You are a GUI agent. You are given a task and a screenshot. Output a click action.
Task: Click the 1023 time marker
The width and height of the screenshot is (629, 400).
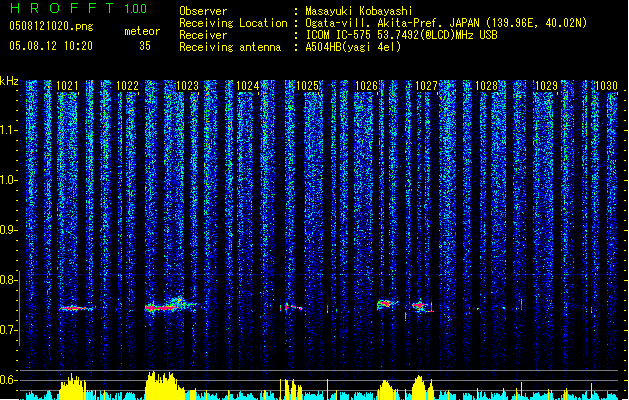tap(187, 86)
